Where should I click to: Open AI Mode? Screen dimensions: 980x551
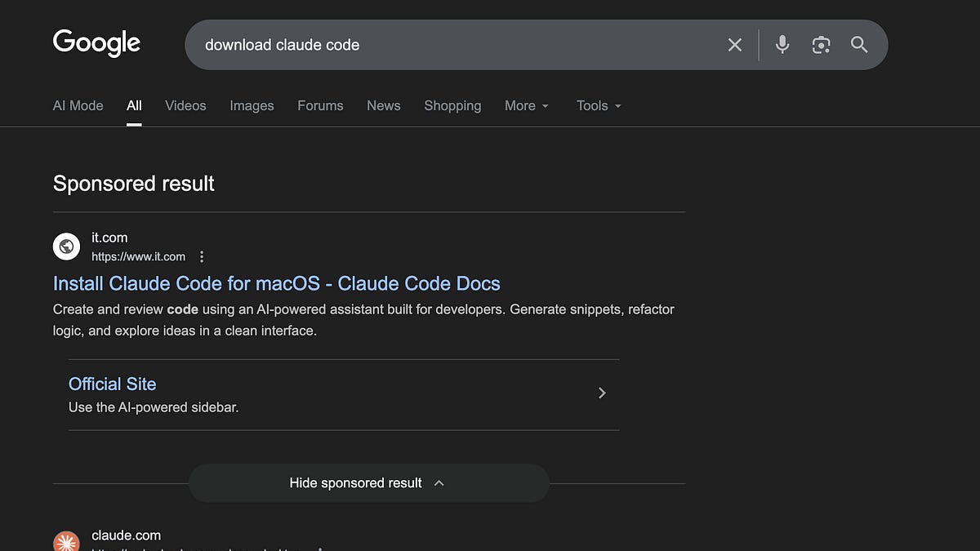[x=78, y=105]
